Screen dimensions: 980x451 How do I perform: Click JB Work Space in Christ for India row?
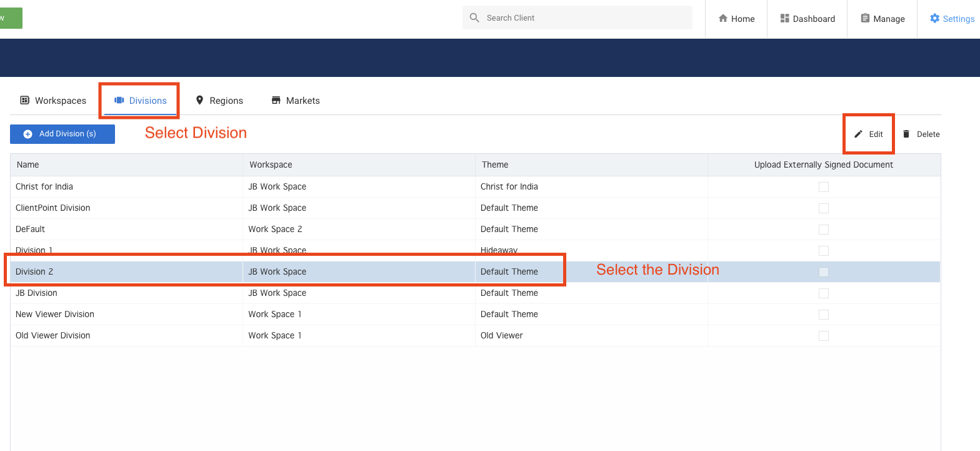click(277, 186)
